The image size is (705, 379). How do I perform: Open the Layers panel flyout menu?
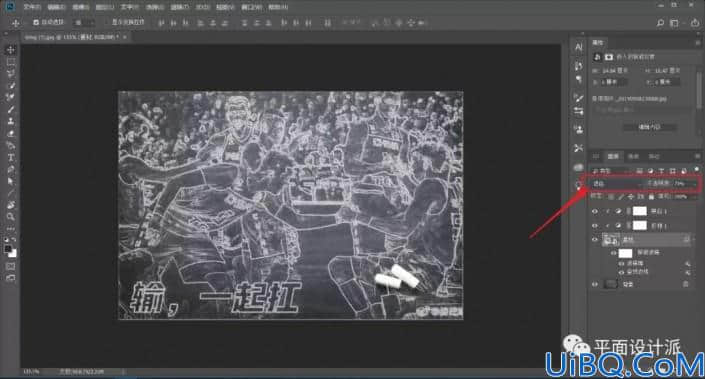coord(697,156)
